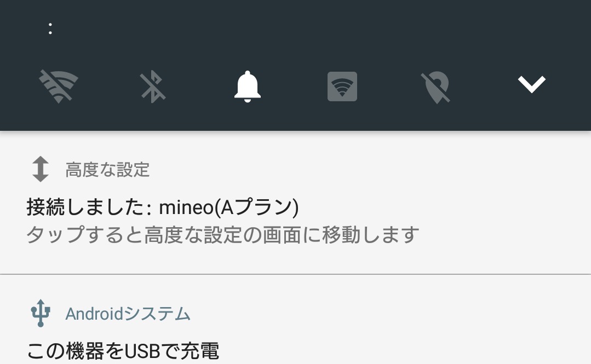Enable location via the crossed-out pin icon
Screen dimensions: 591x364
(x=436, y=88)
